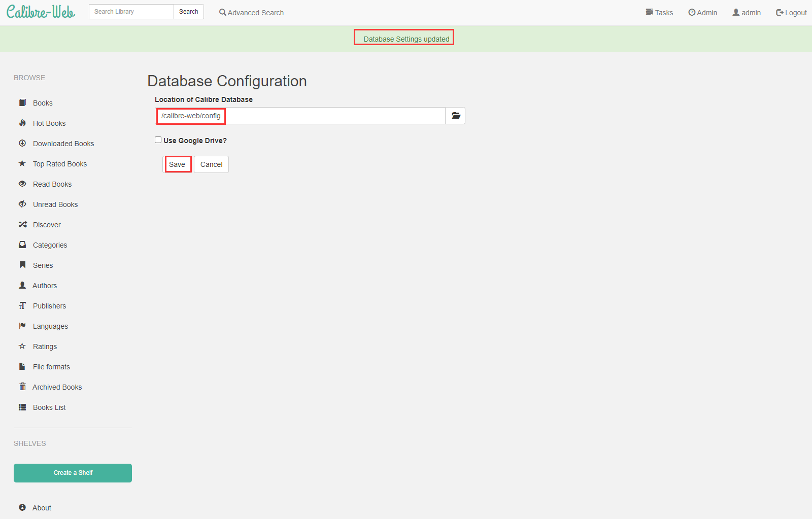The width and height of the screenshot is (812, 519).
Task: Select the Series bookmark icon
Action: pyautogui.click(x=22, y=265)
